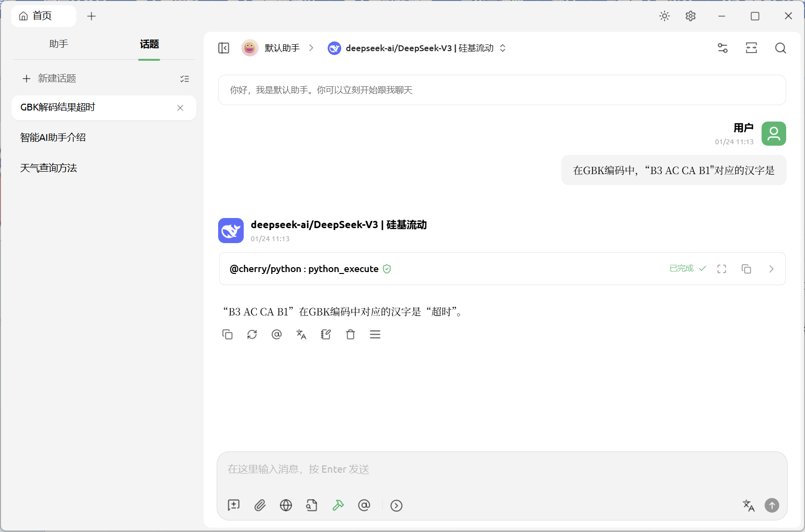Open the model switcher next to DeepSeek-V3
805x532 pixels.
click(502, 48)
